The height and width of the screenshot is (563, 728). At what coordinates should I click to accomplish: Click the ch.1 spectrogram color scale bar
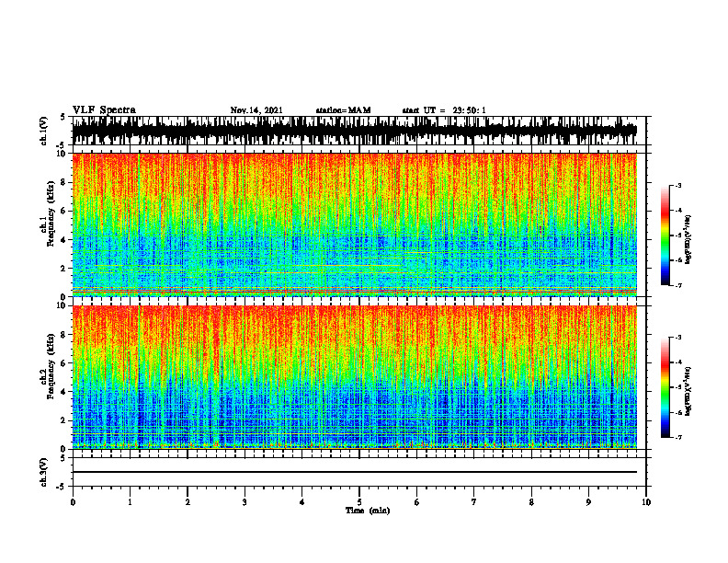pyautogui.click(x=665, y=236)
